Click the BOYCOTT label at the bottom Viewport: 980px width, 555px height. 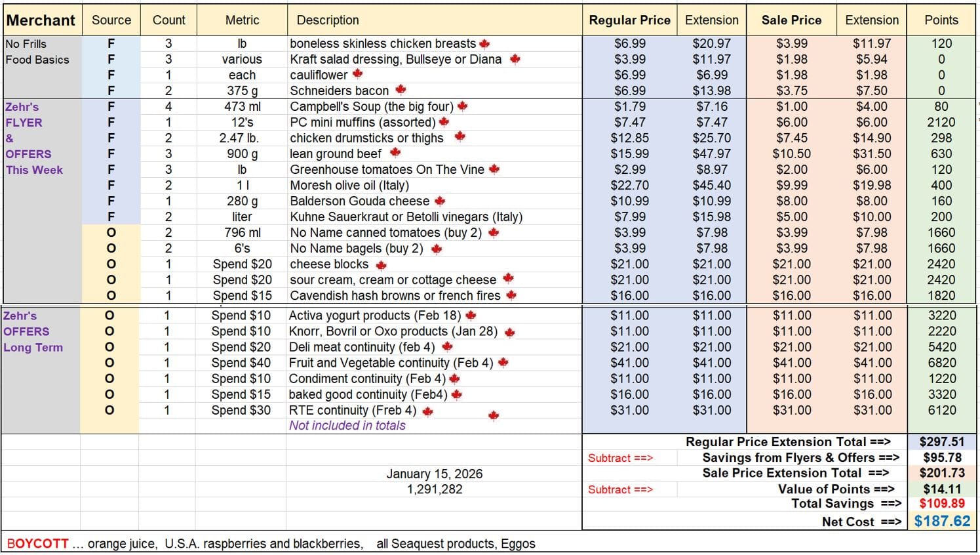(37, 544)
